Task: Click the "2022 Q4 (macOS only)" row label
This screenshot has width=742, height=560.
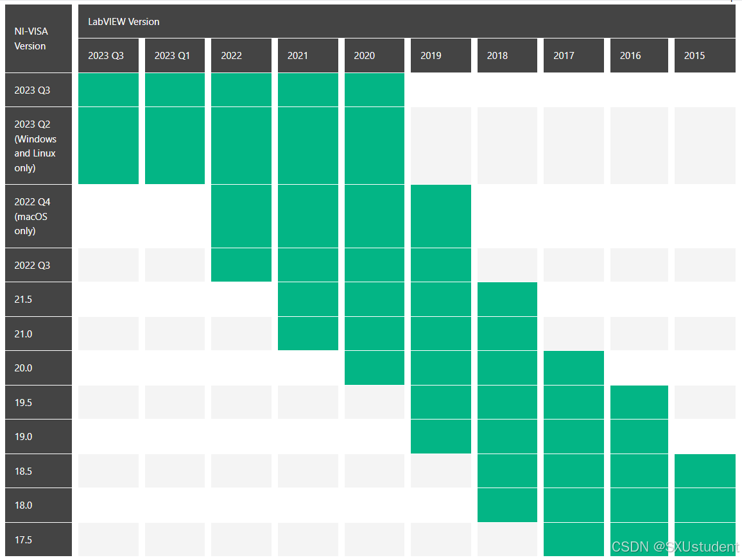Action: click(39, 216)
